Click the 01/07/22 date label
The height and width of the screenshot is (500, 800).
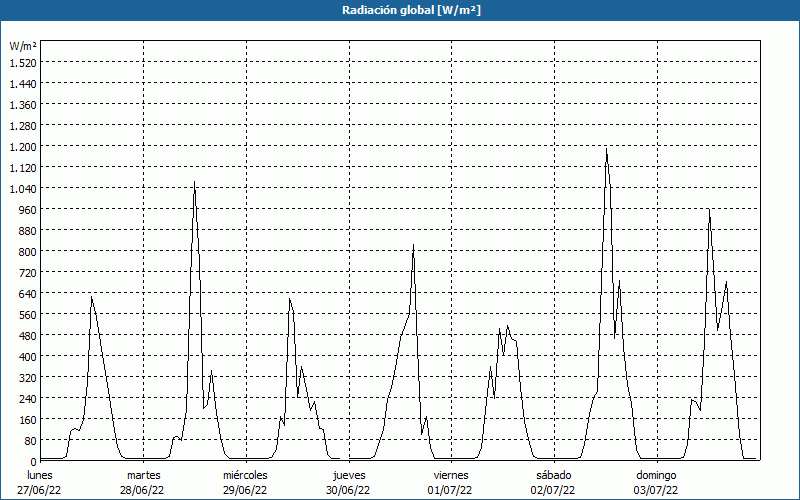449,490
